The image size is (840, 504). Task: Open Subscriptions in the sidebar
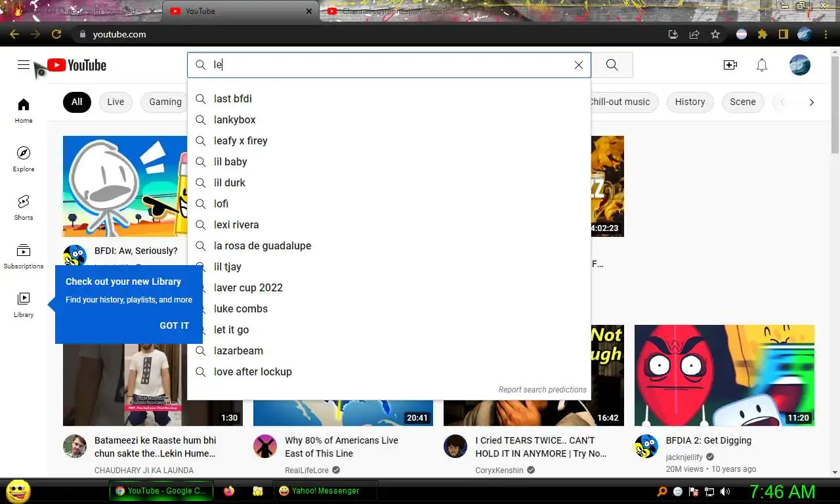pyautogui.click(x=24, y=256)
